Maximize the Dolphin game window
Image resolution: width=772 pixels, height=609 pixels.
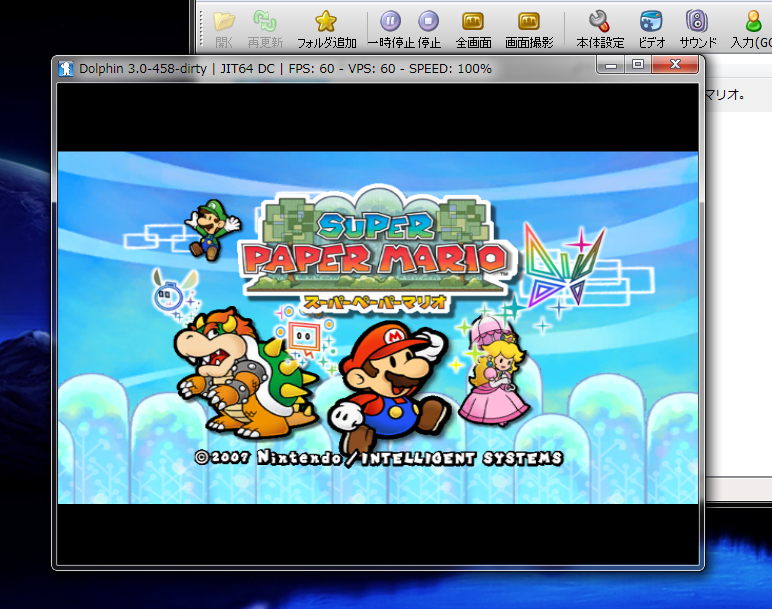tap(638, 64)
